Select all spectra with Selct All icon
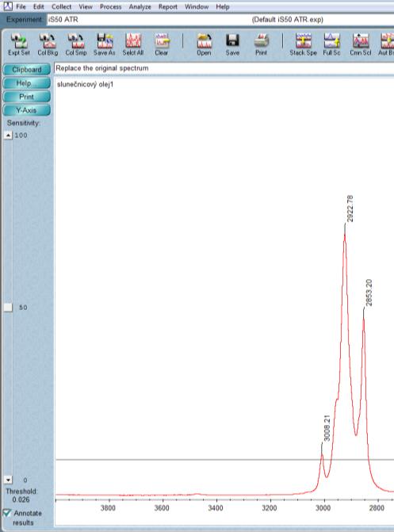This screenshot has height=532, width=394. pyautogui.click(x=133, y=44)
